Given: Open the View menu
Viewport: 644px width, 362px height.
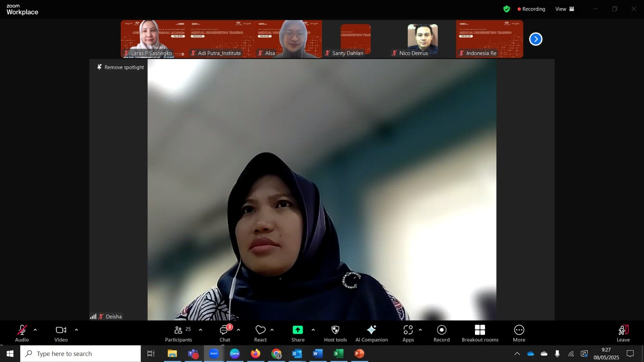Looking at the screenshot, I should (564, 9).
